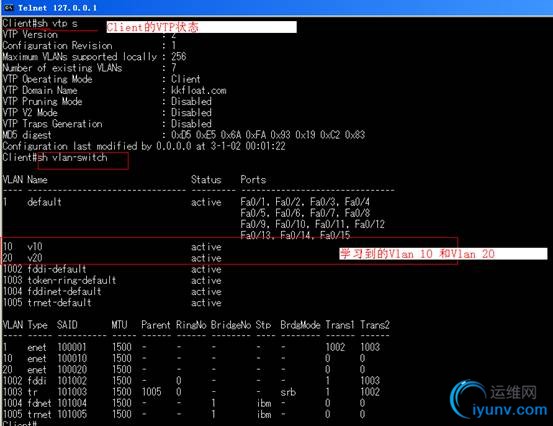553x426 pixels.
Task: Click the MD5 hex value starting '0xD5 0xE5'
Action: pyautogui.click(x=268, y=135)
